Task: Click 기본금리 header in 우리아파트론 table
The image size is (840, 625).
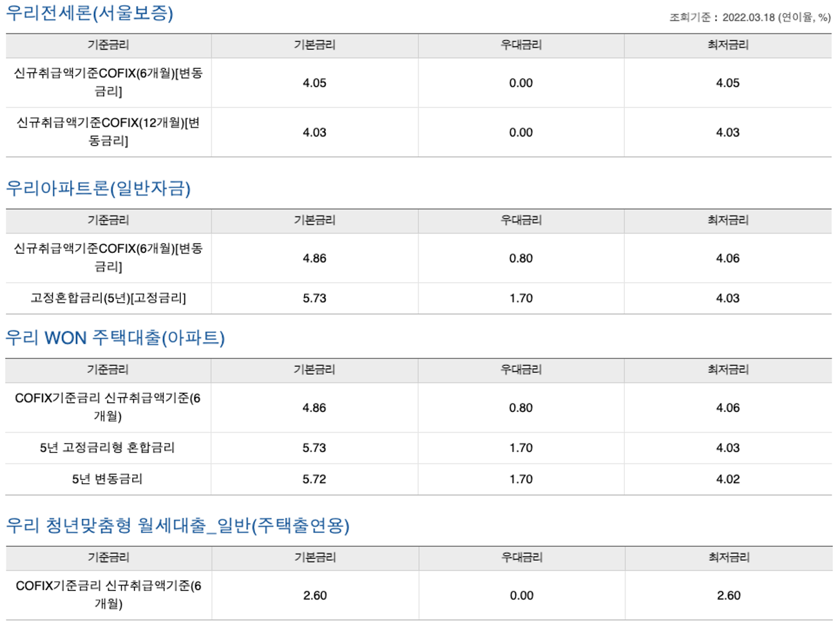Action: [314, 220]
